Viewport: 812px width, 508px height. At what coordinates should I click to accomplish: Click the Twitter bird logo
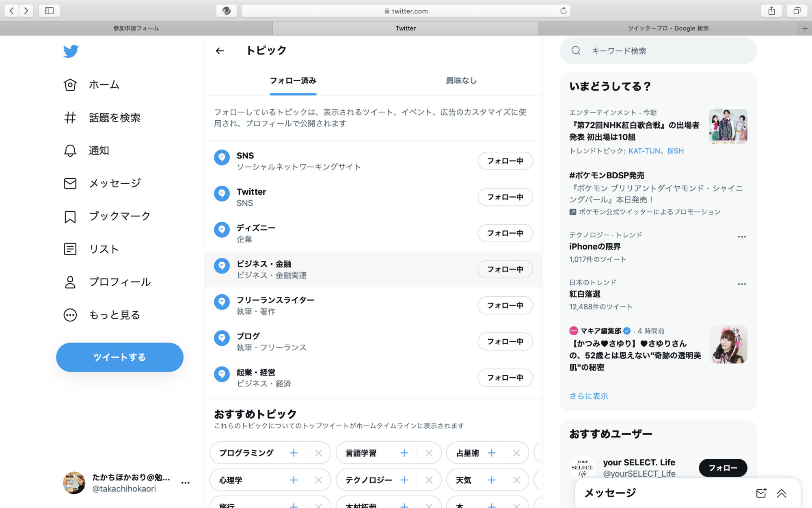[x=71, y=51]
